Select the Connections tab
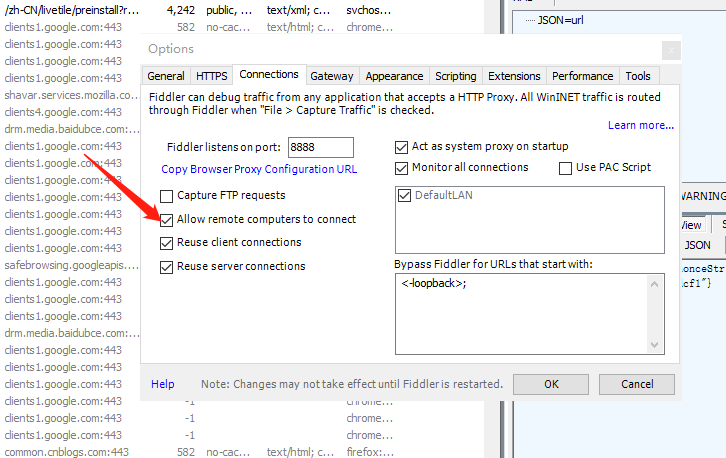The width and height of the screenshot is (726, 458). (269, 74)
